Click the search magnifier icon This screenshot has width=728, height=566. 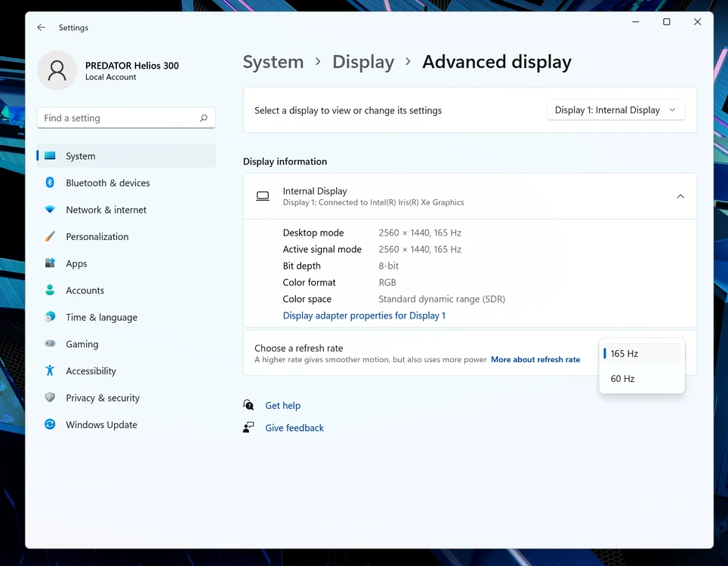203,118
